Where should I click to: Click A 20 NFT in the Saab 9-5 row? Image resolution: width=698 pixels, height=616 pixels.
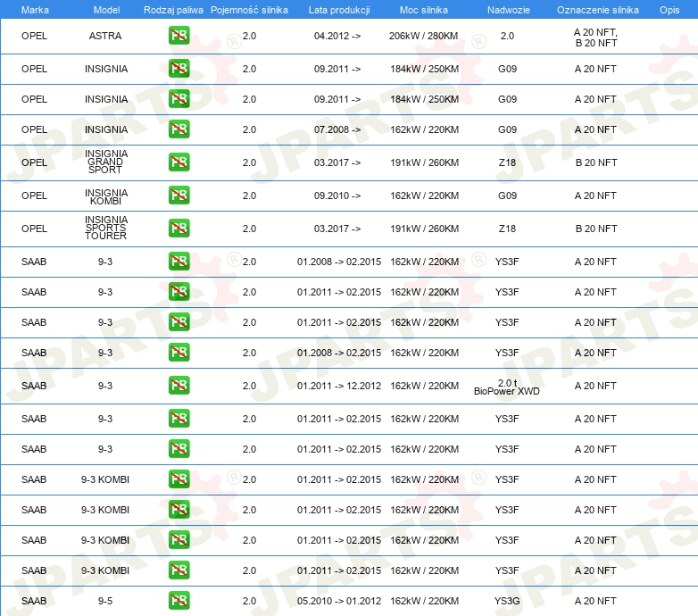point(595,601)
